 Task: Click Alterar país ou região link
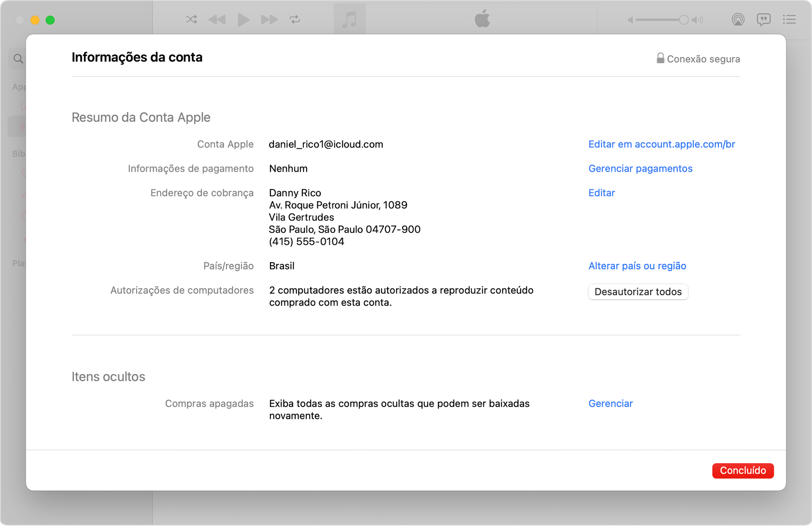pos(637,266)
